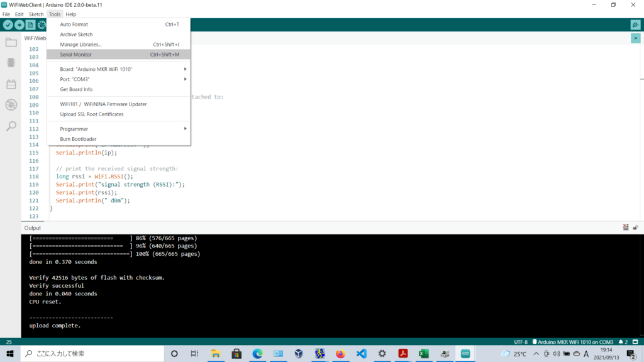The image size is (644, 362).
Task: Click UTF-8 encoding in status bar
Action: 521,342
